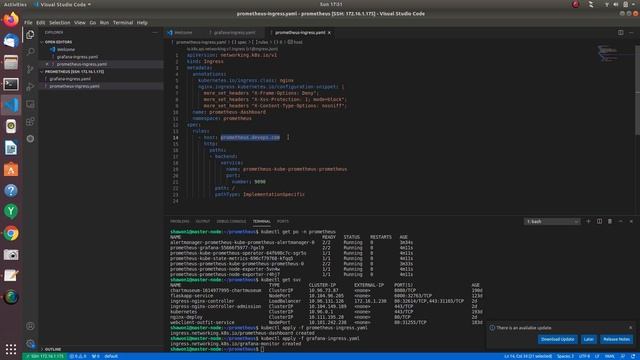Split the terminal panel

599,221
